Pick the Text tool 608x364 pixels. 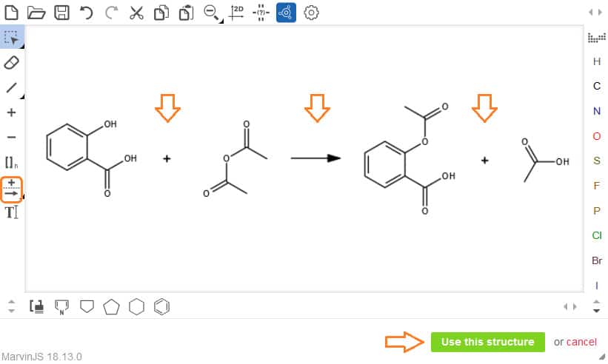[x=11, y=212]
